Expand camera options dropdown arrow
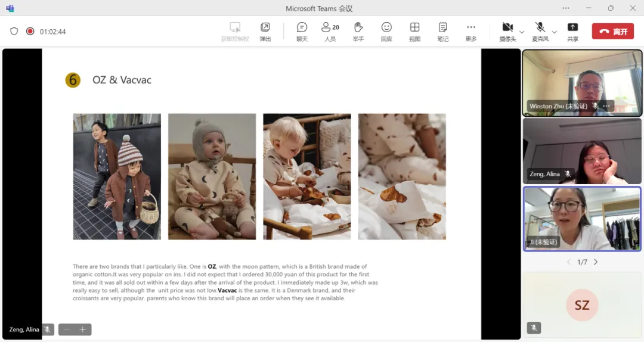The height and width of the screenshot is (342, 644). point(522,32)
